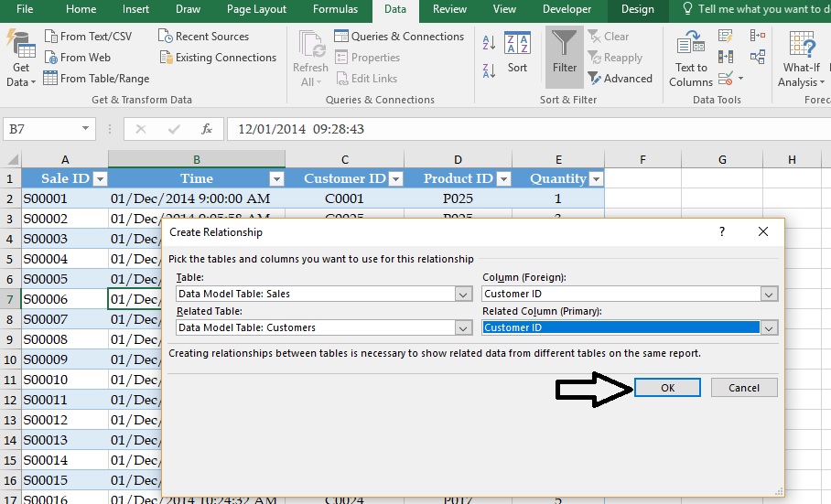Click the Consolidate icon

758,36
